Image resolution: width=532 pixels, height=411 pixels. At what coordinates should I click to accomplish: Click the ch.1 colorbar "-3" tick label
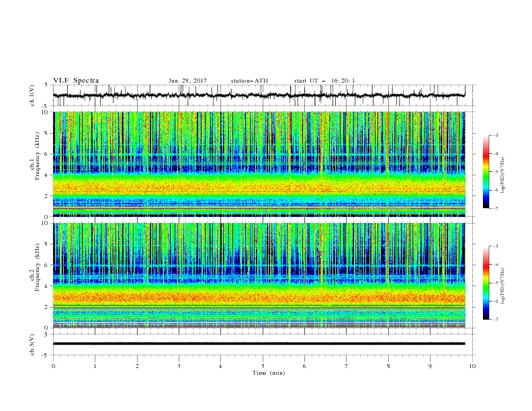point(495,135)
